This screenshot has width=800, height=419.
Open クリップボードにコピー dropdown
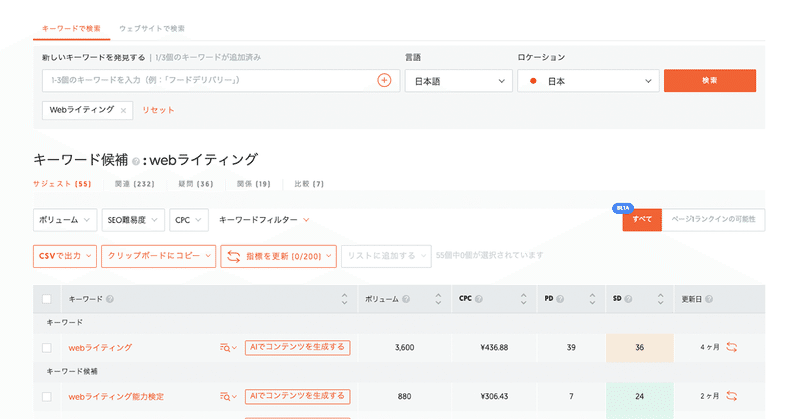(159, 256)
